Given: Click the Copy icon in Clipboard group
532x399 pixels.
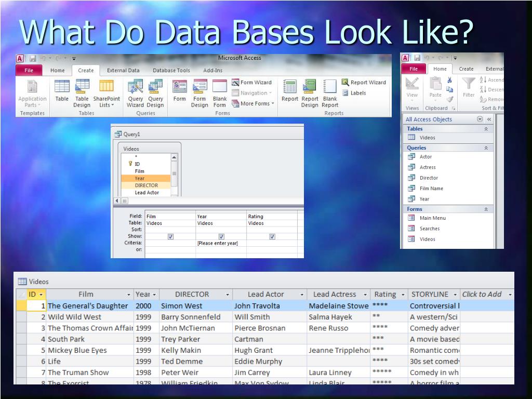Looking at the screenshot, I should [x=449, y=89].
